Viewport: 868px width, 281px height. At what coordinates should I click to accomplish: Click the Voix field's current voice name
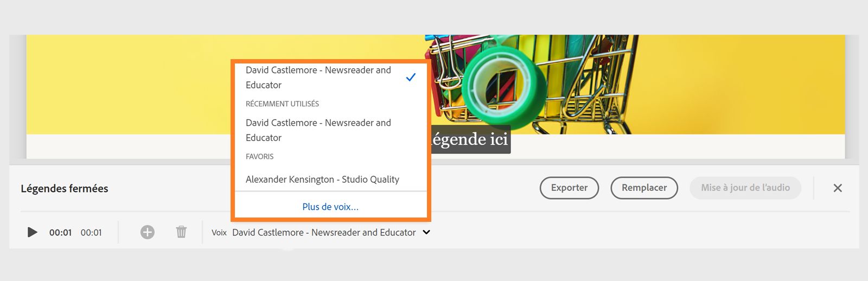point(324,232)
